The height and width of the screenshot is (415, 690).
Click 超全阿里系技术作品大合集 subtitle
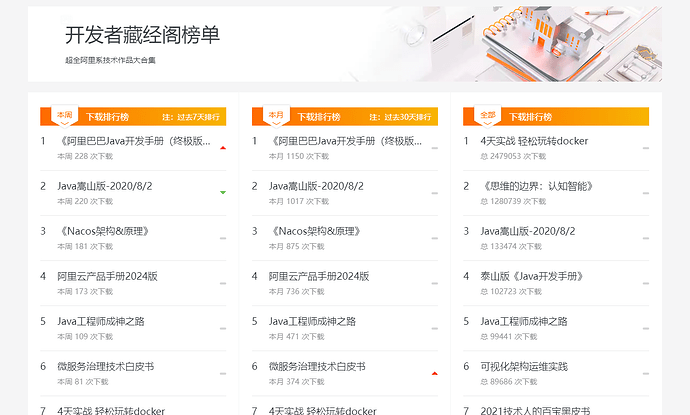coord(110,60)
